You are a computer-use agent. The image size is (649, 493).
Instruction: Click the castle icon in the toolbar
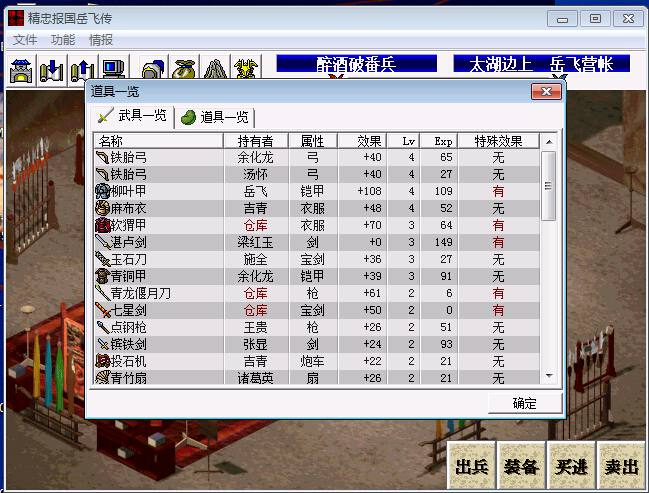(22, 70)
